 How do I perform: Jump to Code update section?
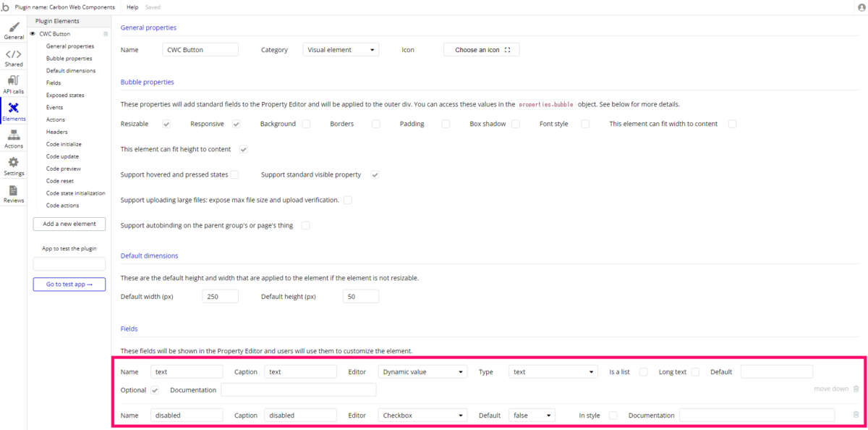(63, 156)
